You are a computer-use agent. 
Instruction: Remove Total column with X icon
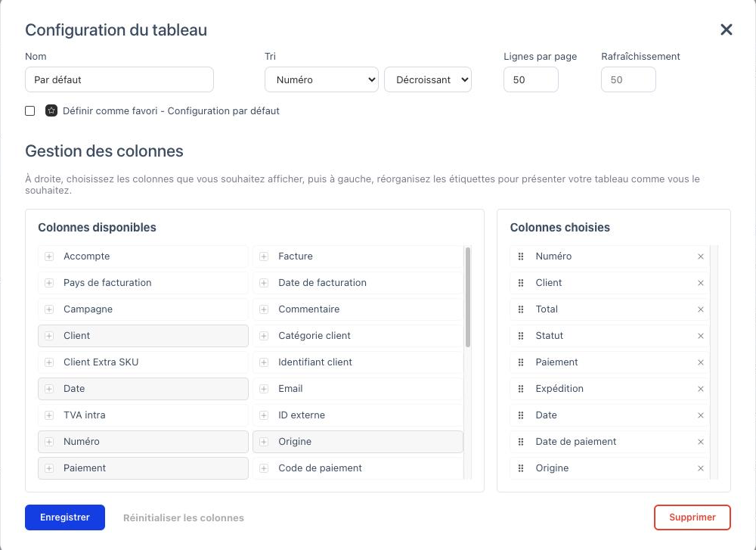[x=701, y=309]
